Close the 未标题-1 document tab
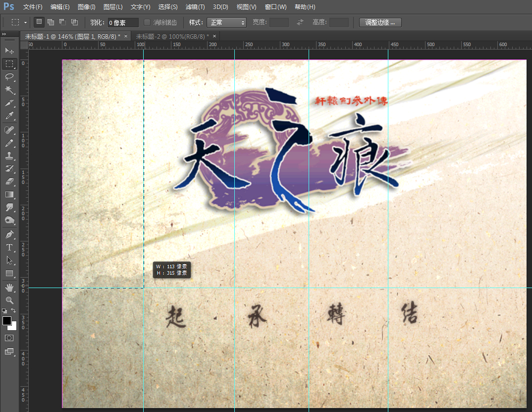This screenshot has height=412, width=532. pos(126,36)
